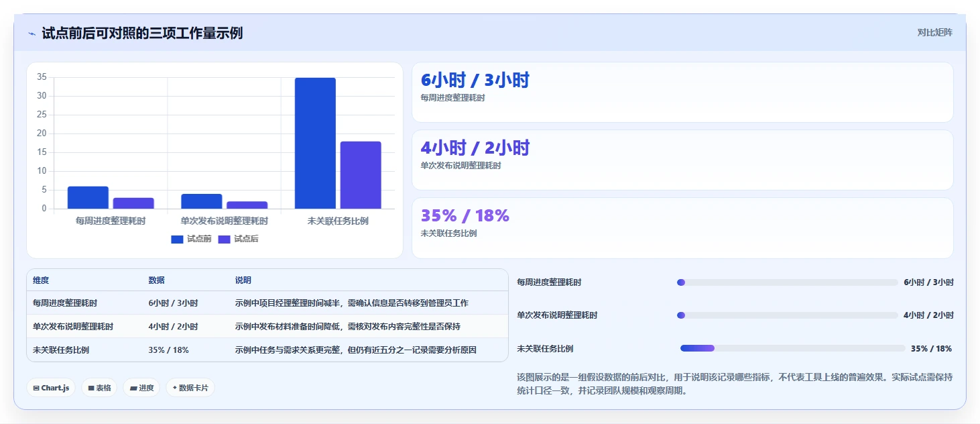Click the 对比矩阵 label in header
This screenshot has width=980, height=424.
point(934,32)
